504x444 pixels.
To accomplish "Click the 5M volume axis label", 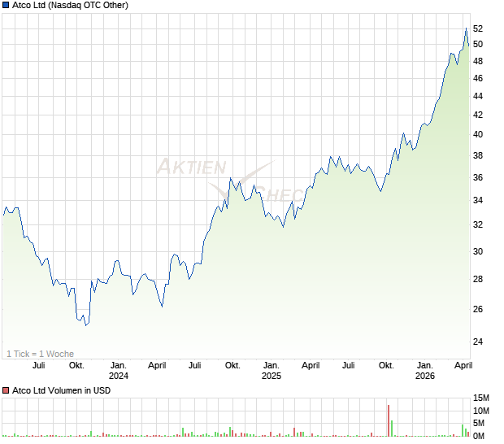I will (x=479, y=424).
